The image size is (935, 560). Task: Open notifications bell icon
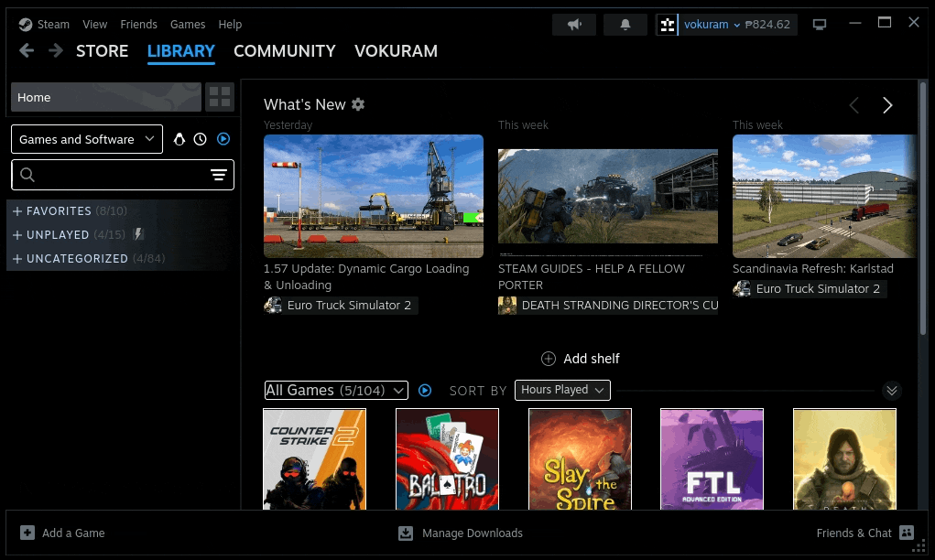(625, 25)
